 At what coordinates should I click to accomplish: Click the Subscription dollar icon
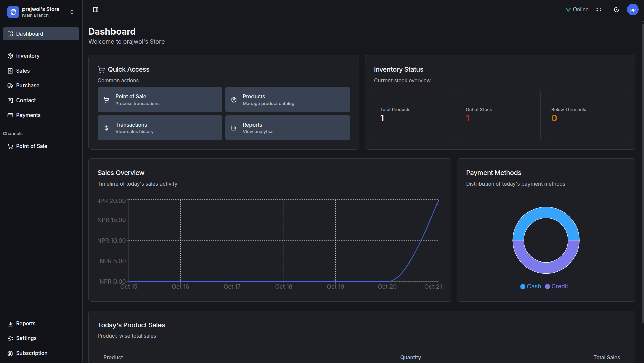tap(10, 353)
